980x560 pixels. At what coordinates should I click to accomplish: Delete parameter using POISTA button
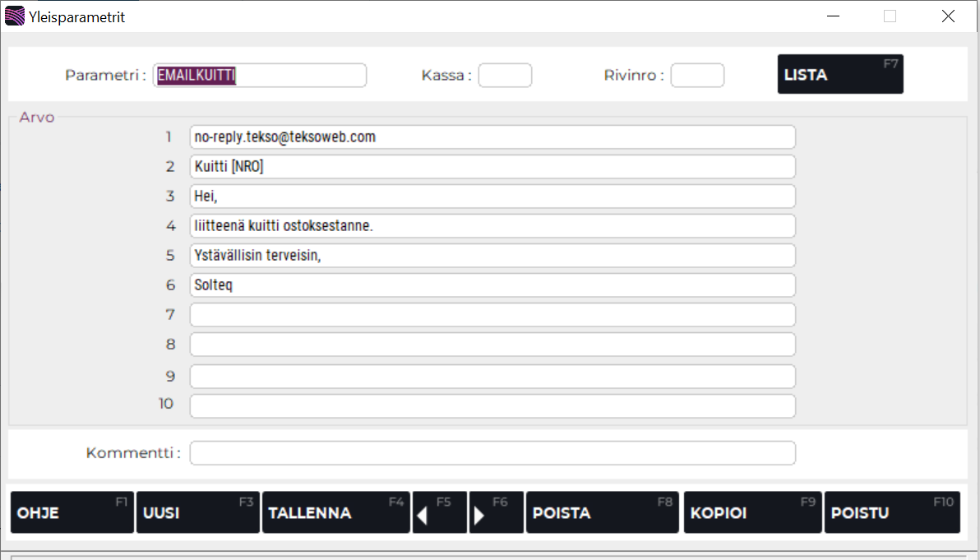pos(602,512)
